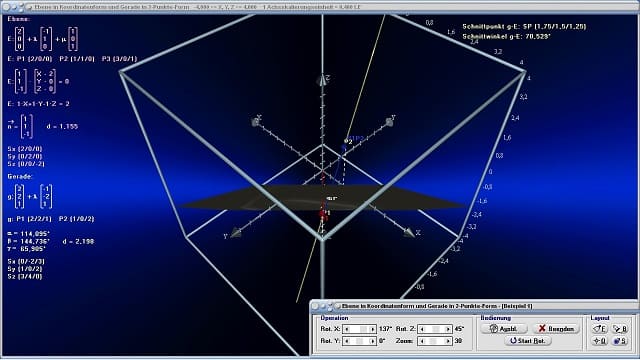Increase Rot. X with right arrow
Image resolution: width=640 pixels, height=360 pixels.
[x=372, y=329]
